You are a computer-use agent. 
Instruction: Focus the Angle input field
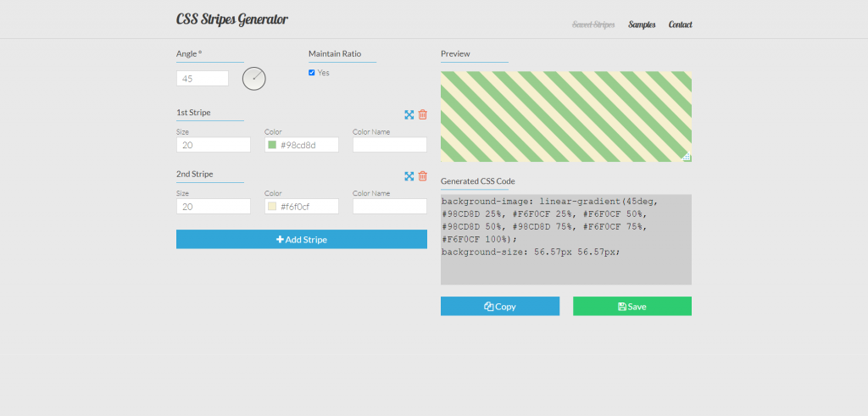[203, 78]
